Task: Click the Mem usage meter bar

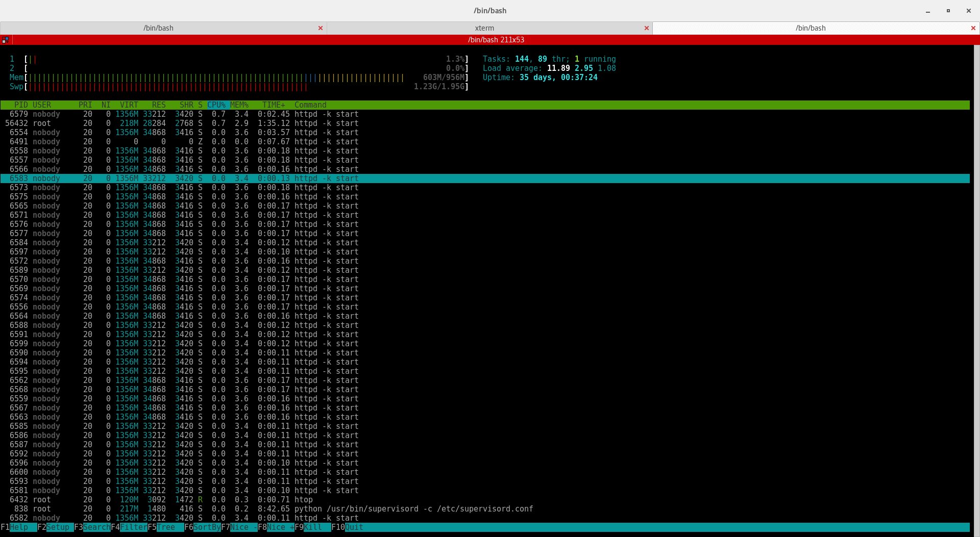Action: point(204,78)
